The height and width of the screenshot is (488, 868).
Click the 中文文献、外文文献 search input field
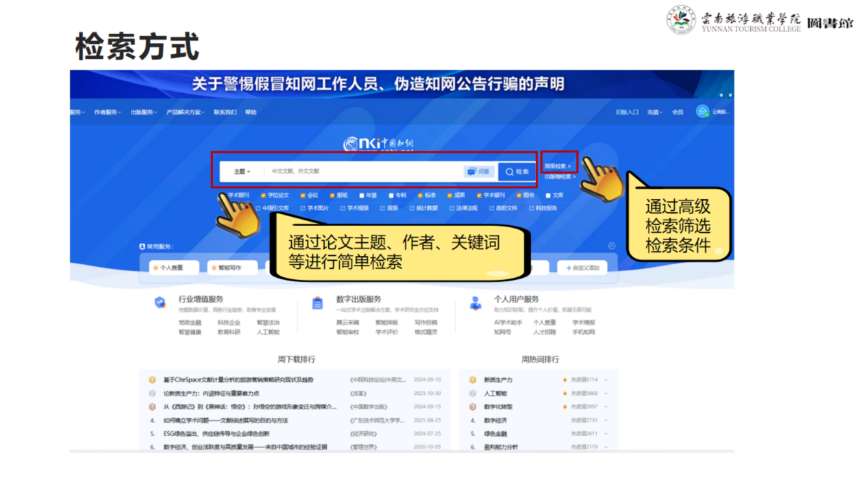pyautogui.click(x=363, y=172)
